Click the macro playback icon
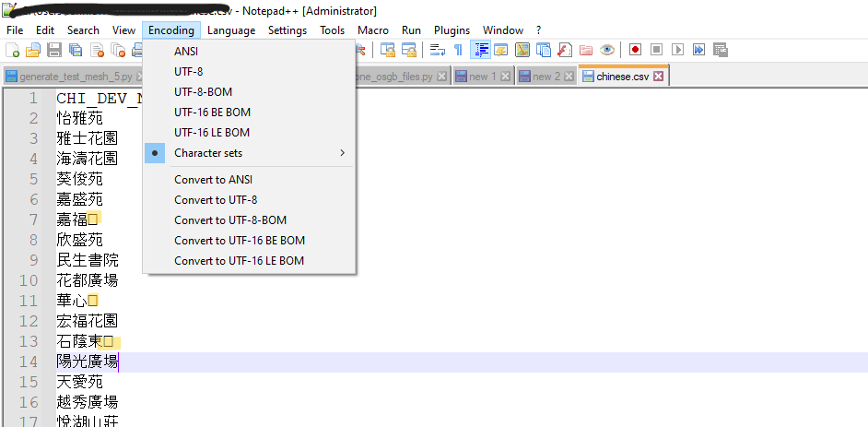The image size is (868, 427). (677, 51)
